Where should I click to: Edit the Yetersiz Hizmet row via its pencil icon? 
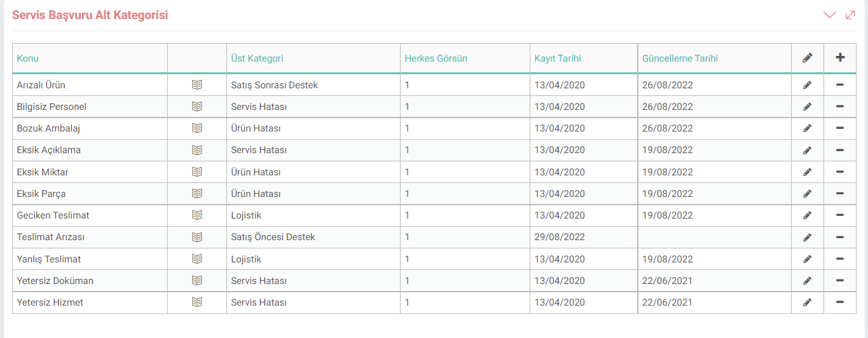(808, 302)
